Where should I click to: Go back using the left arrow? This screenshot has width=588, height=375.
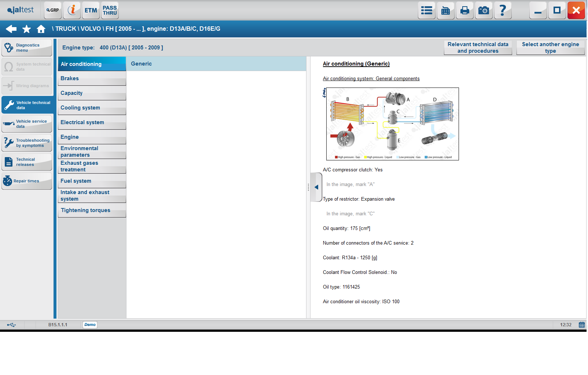[11, 29]
